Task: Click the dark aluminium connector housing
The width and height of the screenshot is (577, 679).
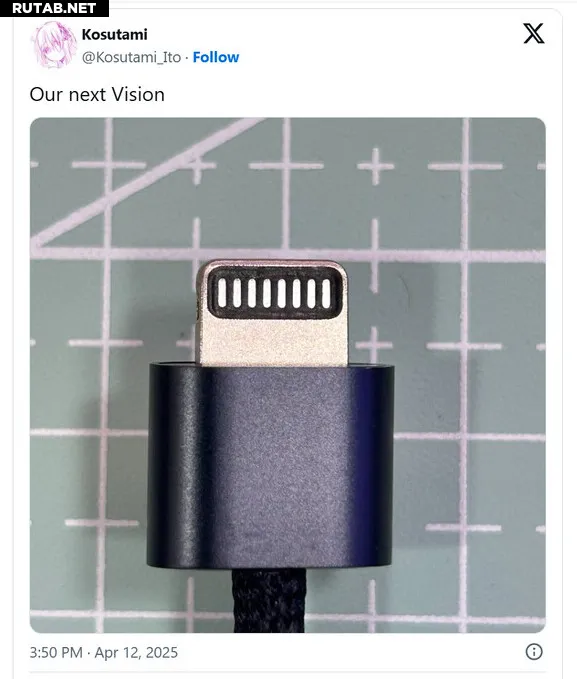Action: click(270, 466)
